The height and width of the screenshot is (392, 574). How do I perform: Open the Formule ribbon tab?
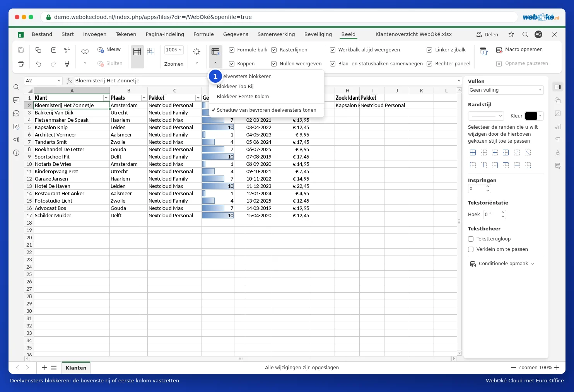(203, 34)
